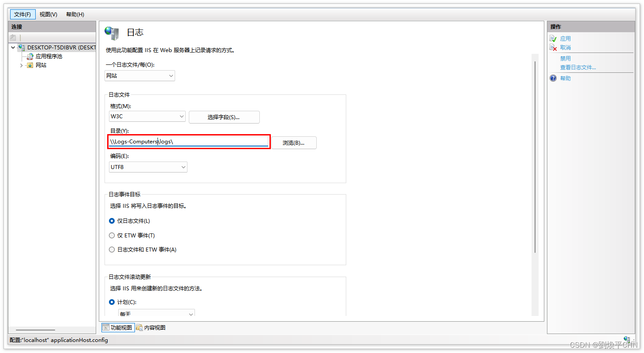
Task: Expand the 网站 tree node
Action: [x=21, y=65]
